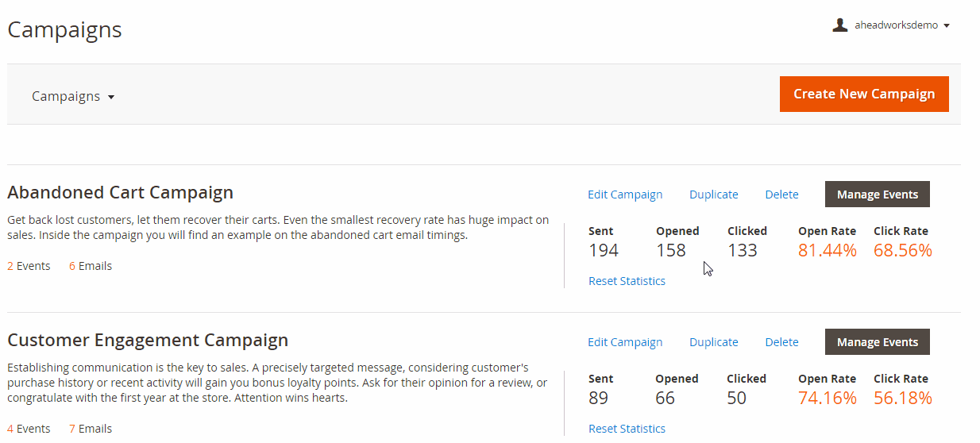The image size is (980, 443).
Task: Duplicate the Customer Engagement Campaign
Action: point(714,342)
